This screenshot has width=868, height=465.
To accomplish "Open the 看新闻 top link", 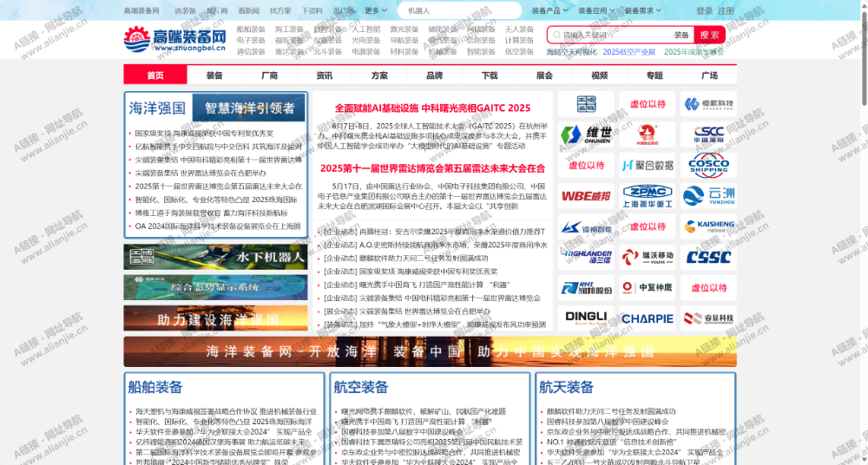I will pyautogui.click(x=248, y=10).
